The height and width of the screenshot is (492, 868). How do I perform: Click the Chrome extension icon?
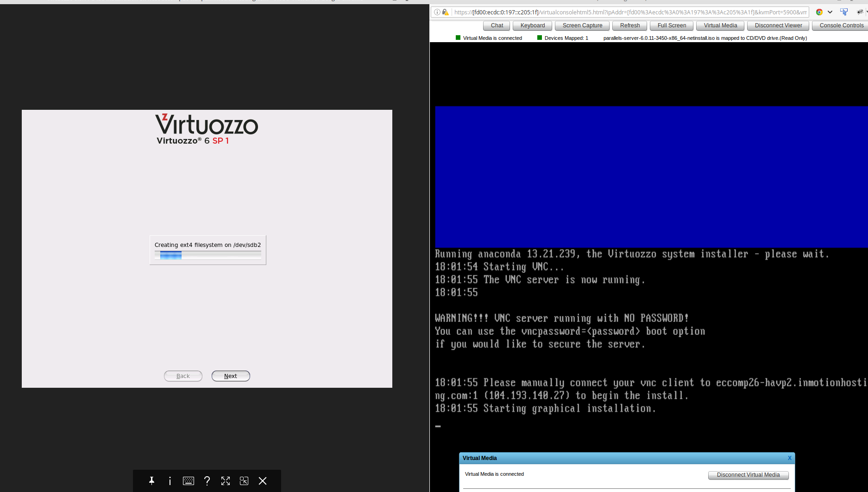(x=819, y=12)
